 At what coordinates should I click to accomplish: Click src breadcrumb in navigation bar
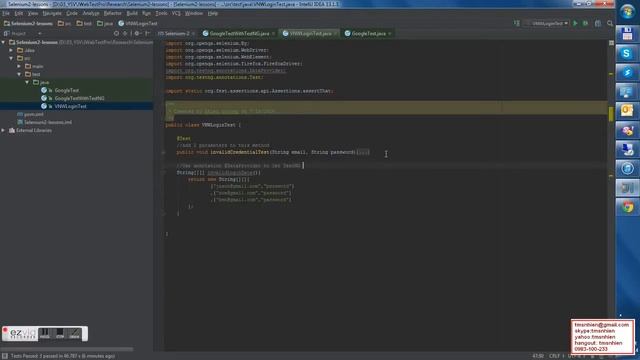(64, 24)
